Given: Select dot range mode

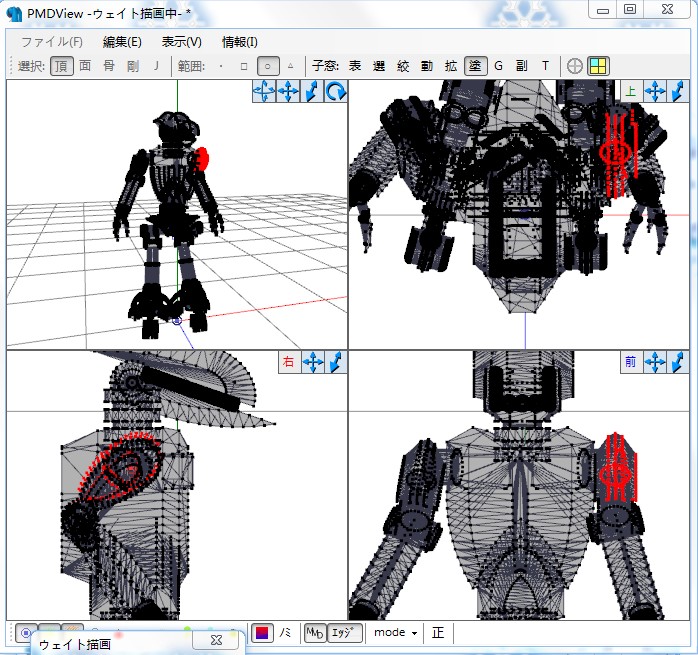Looking at the screenshot, I should 221,66.
